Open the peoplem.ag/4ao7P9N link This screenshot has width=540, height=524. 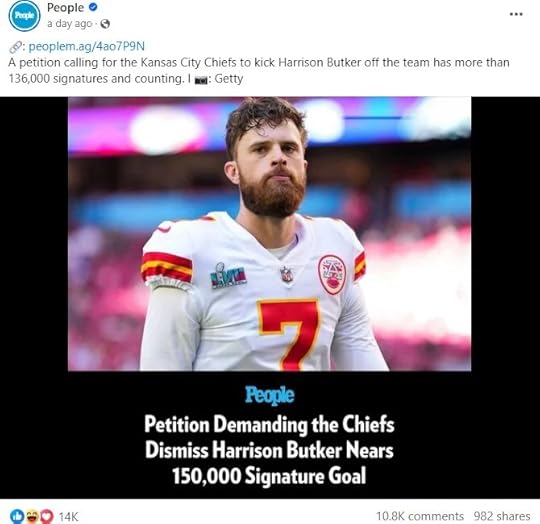(86, 46)
